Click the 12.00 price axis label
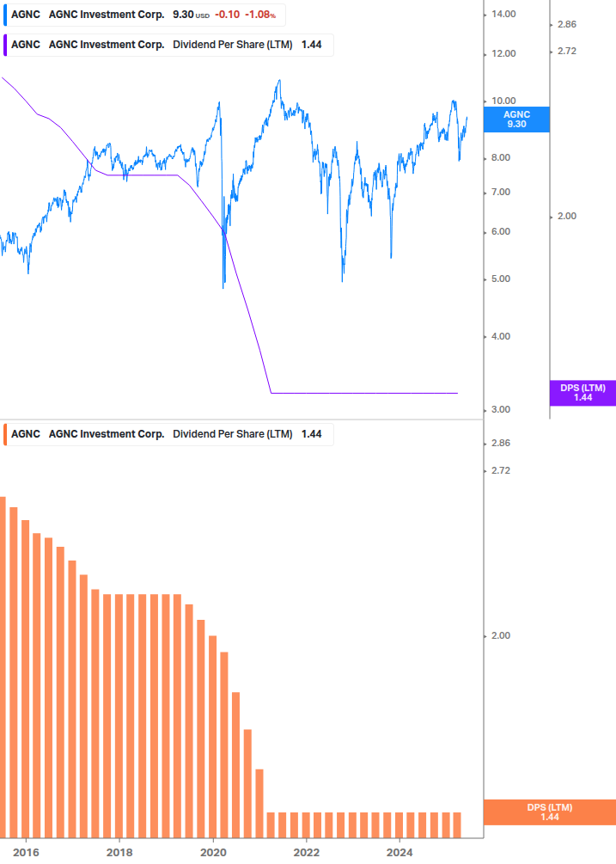The width and height of the screenshot is (616, 864). pyautogui.click(x=503, y=54)
